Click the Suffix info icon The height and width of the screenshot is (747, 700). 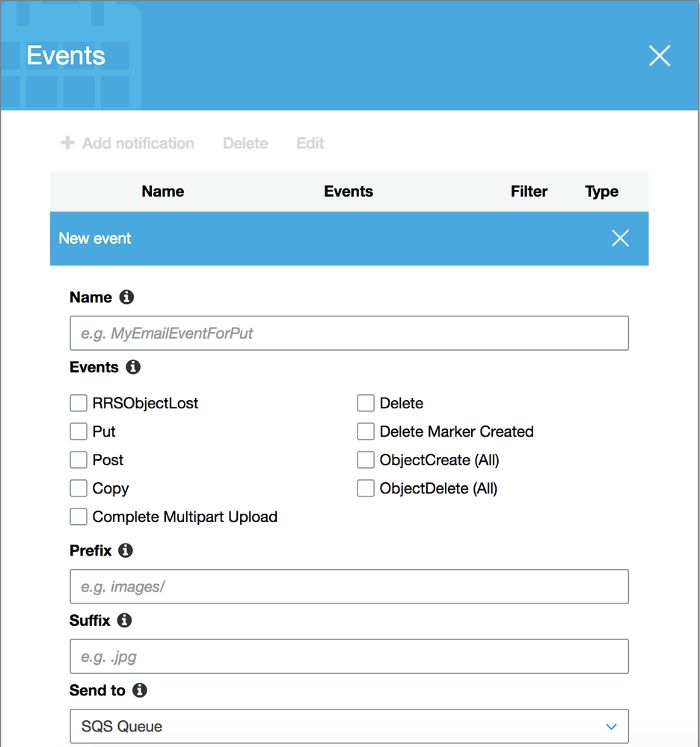[125, 620]
